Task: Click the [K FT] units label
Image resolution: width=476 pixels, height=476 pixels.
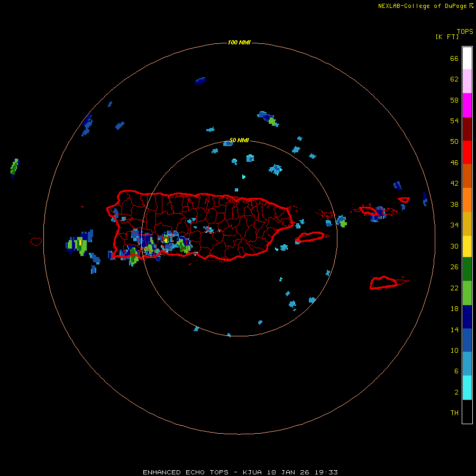Action: (447, 36)
